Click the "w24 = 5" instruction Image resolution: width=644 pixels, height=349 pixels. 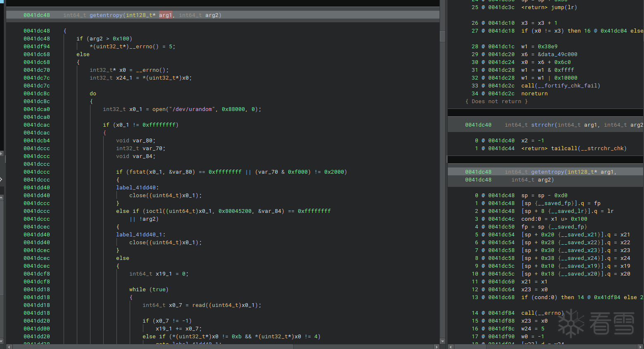pyautogui.click(x=533, y=329)
